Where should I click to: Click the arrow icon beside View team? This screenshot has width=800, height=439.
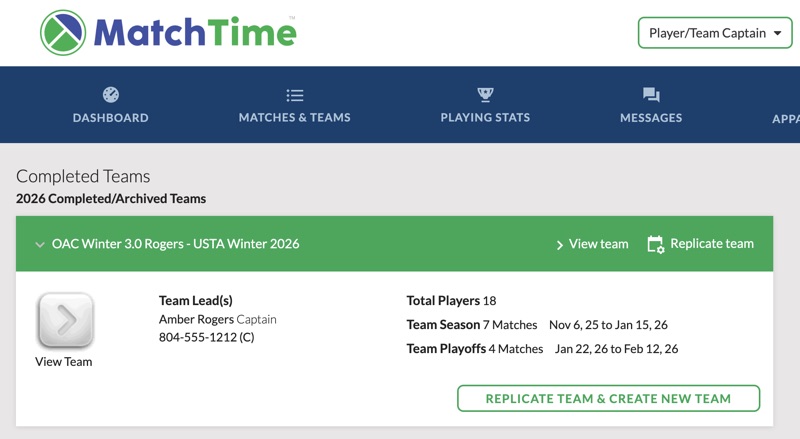tap(559, 245)
